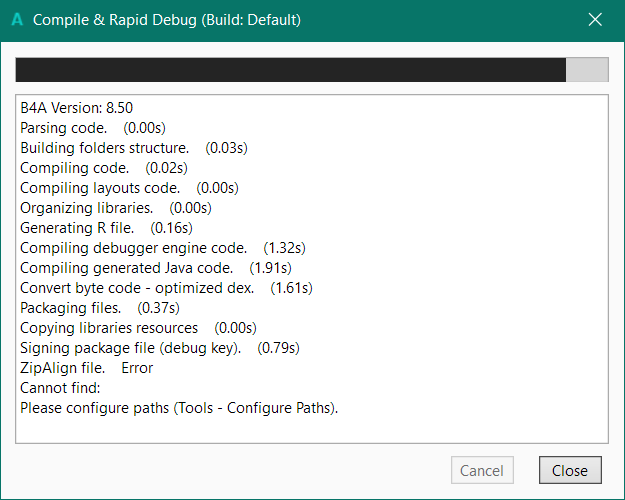Click the greyed-out Cancel button
This screenshot has height=500, width=625.
coord(482,470)
